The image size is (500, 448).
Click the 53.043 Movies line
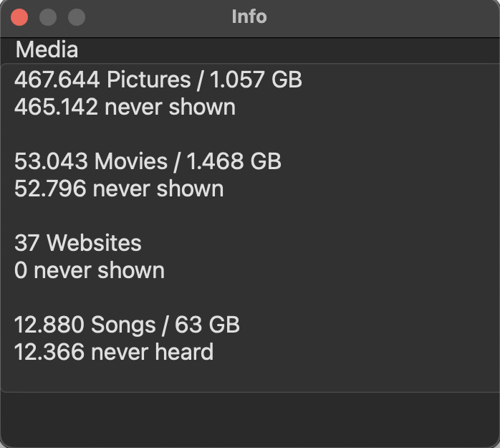pyautogui.click(x=148, y=161)
